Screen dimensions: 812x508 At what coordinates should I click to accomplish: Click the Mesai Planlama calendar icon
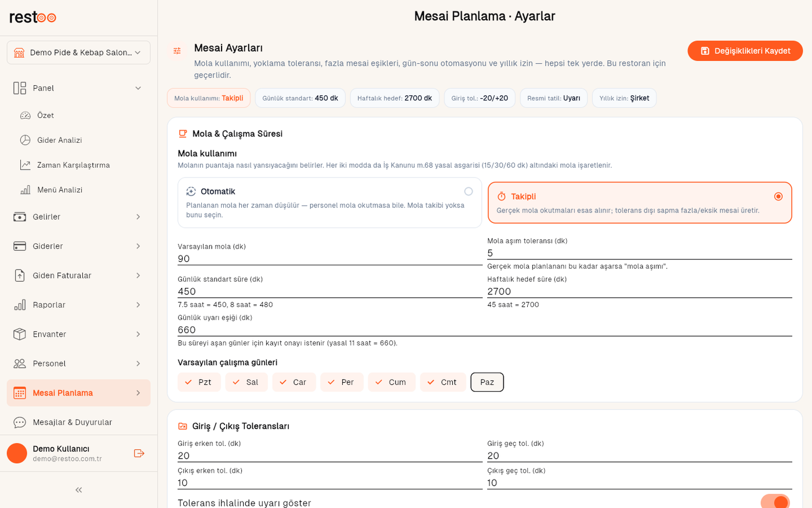[20, 393]
